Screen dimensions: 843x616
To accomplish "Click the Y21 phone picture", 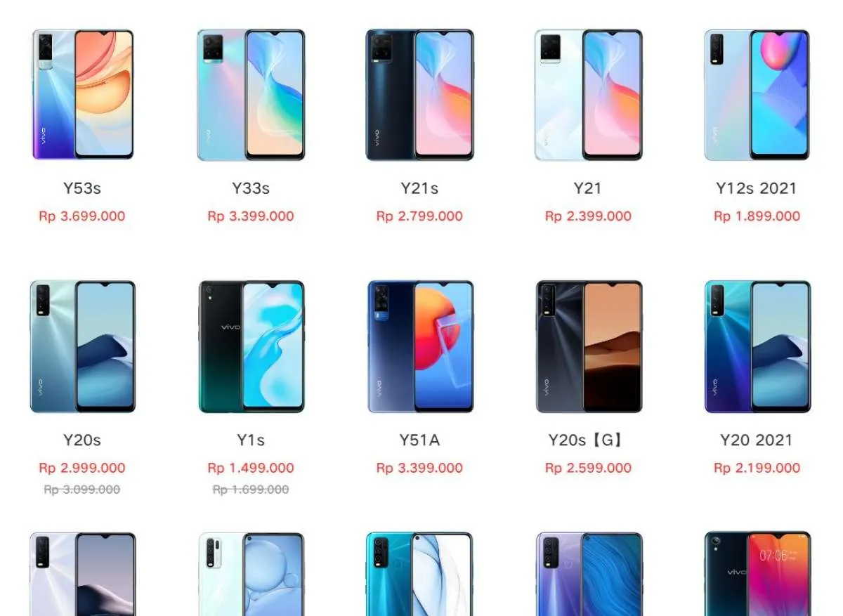I will [588, 94].
